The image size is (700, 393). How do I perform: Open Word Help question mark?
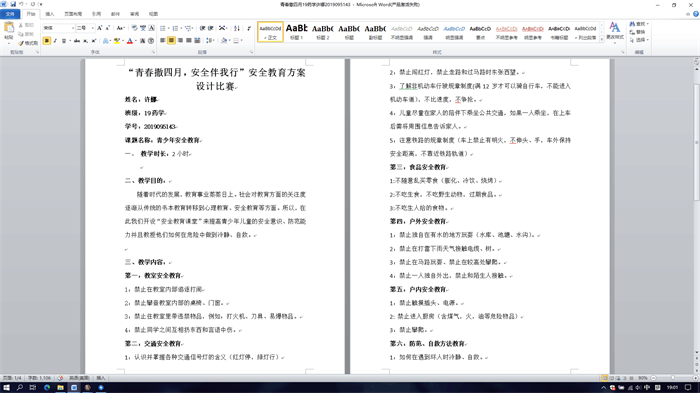click(696, 14)
